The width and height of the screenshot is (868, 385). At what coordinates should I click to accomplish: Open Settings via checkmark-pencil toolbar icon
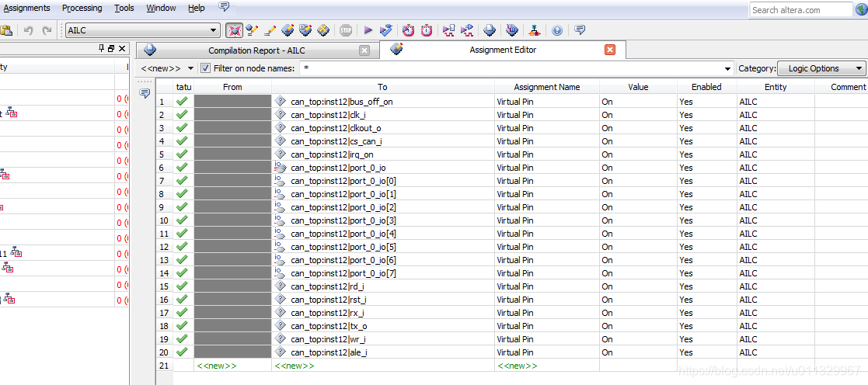coord(253,30)
